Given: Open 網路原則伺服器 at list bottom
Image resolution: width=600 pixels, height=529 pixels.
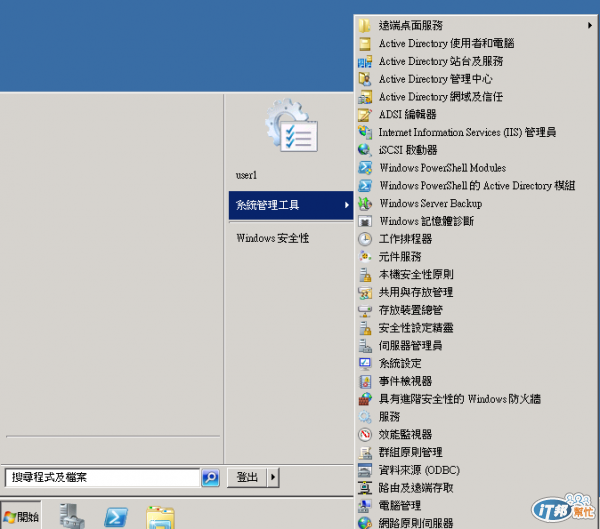Looking at the screenshot, I should click(416, 523).
